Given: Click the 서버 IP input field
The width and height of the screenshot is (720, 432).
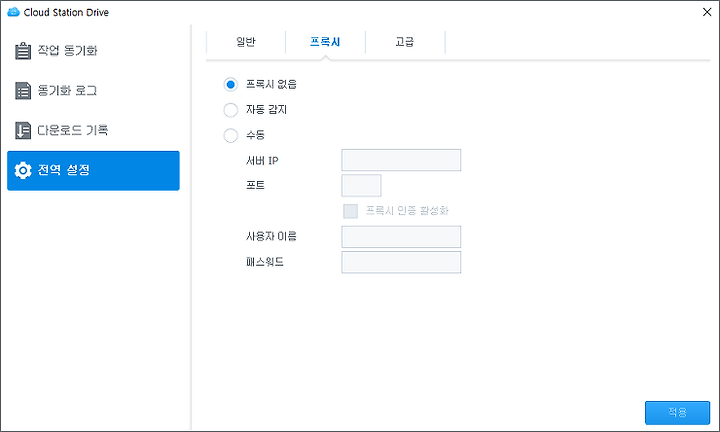Looking at the screenshot, I should pos(401,160).
